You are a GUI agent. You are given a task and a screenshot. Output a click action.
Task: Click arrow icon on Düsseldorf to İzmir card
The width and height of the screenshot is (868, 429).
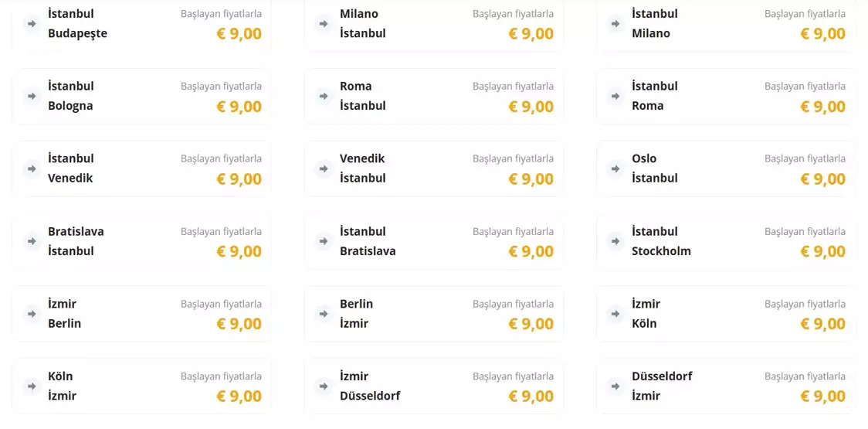click(x=615, y=386)
